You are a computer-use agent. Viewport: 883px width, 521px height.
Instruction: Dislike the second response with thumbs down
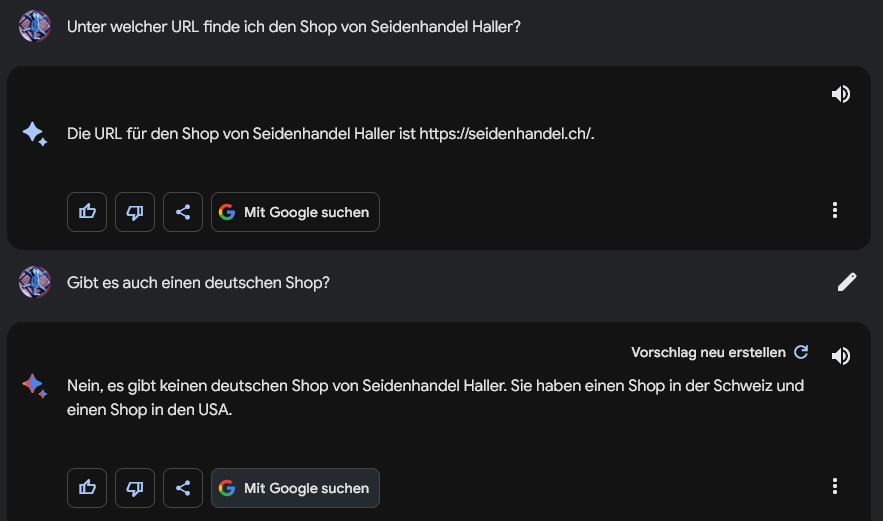pyautogui.click(x=135, y=488)
